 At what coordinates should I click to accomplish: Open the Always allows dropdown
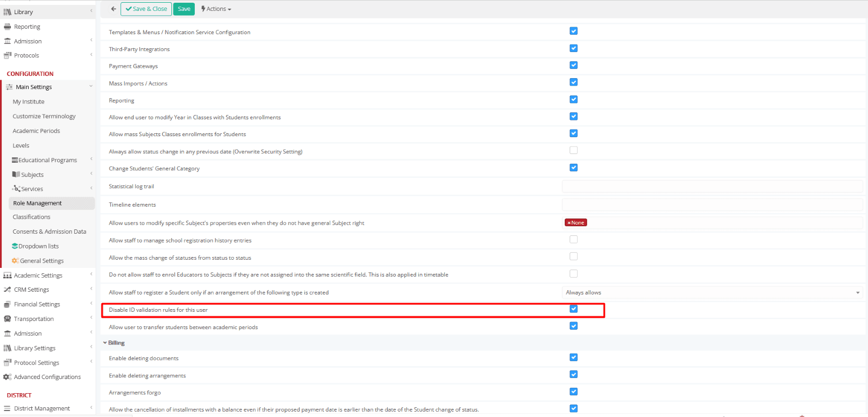click(x=712, y=292)
